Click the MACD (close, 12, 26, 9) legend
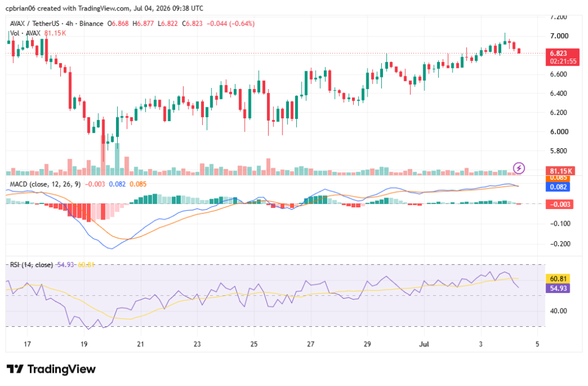Screen dimensions: 588x386 point(45,184)
